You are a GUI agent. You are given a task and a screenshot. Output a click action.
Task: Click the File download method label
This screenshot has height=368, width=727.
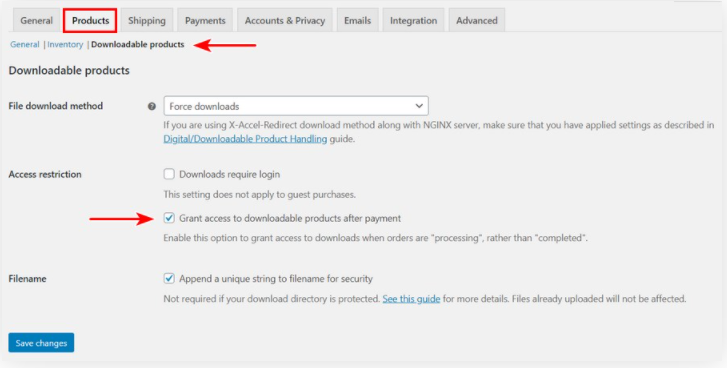click(x=56, y=106)
